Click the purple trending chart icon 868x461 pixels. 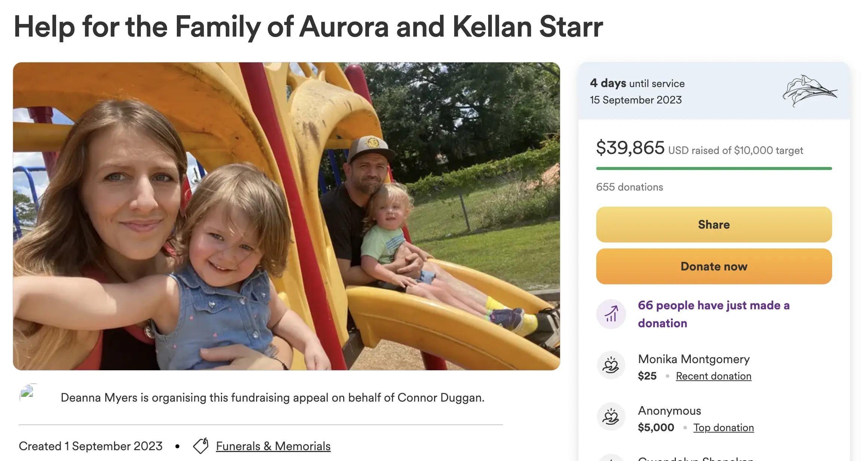[x=611, y=314]
